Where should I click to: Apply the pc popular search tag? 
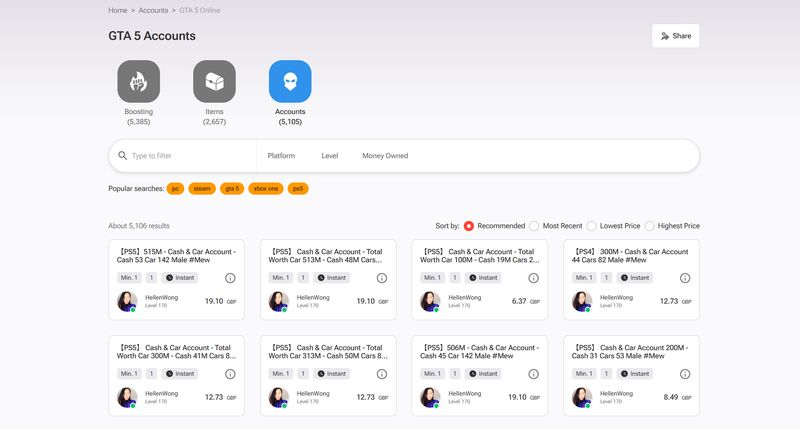pos(175,189)
